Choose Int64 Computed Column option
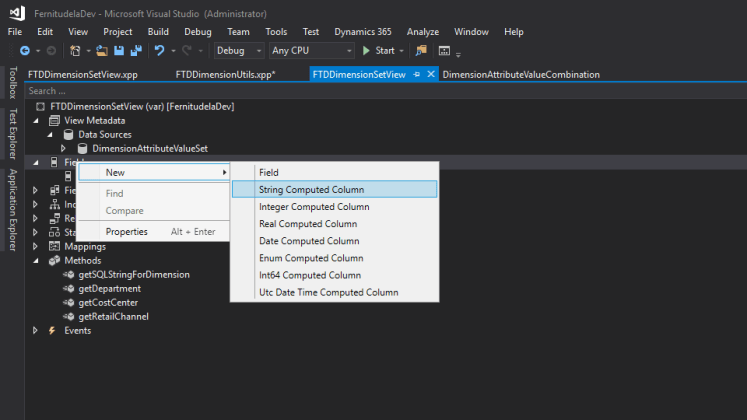747x420 pixels. click(334, 275)
